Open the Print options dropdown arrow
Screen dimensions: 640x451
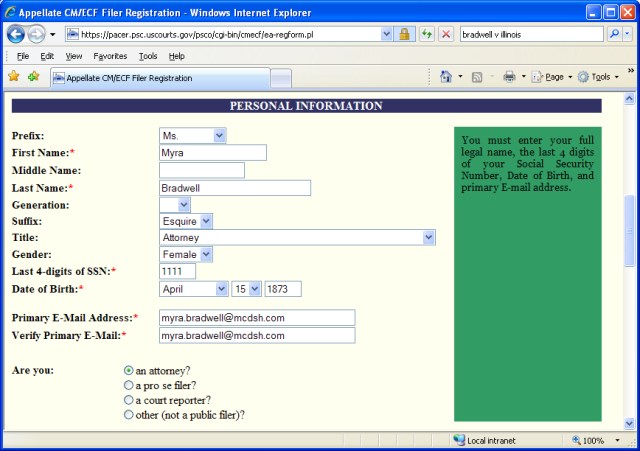524,77
